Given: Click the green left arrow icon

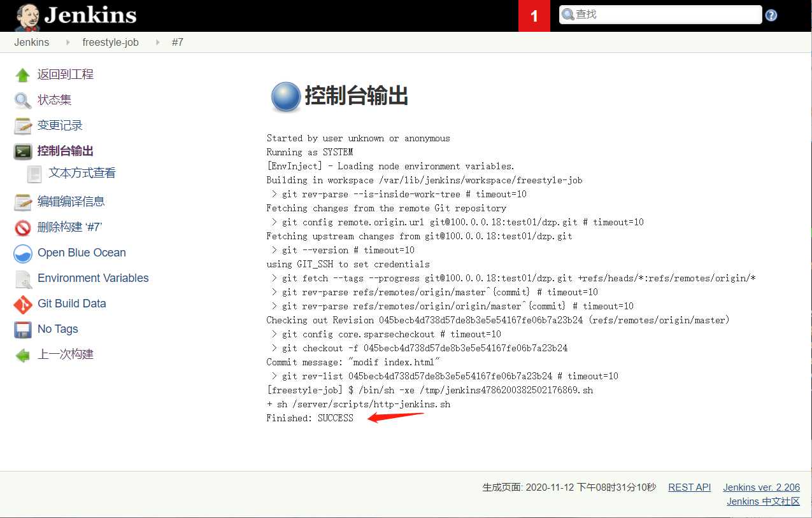Looking at the screenshot, I should 22,355.
